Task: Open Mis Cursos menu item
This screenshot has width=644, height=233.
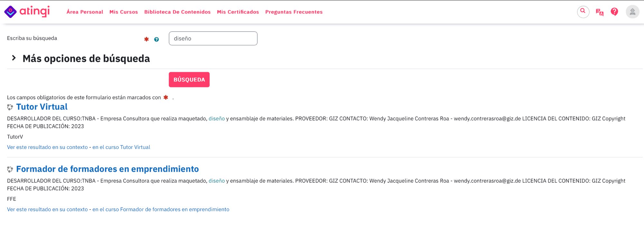Action: click(124, 12)
